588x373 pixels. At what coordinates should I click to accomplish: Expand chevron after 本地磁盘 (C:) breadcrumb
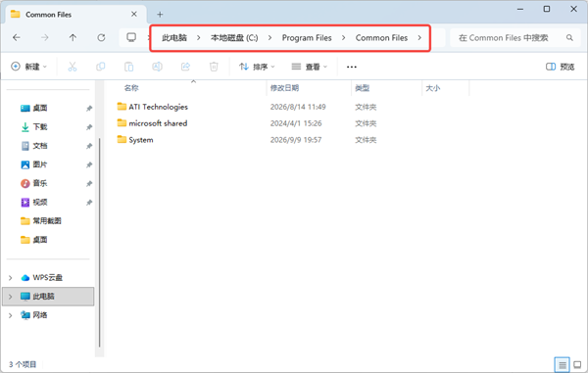(270, 38)
